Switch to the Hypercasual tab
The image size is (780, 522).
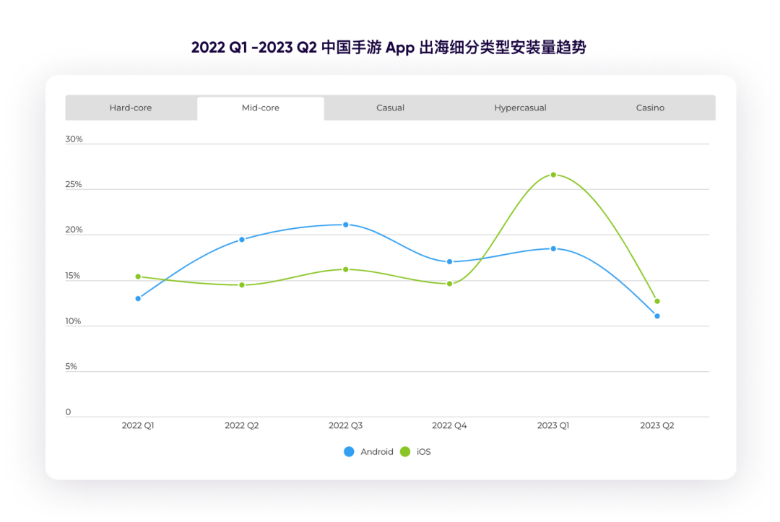coord(520,108)
